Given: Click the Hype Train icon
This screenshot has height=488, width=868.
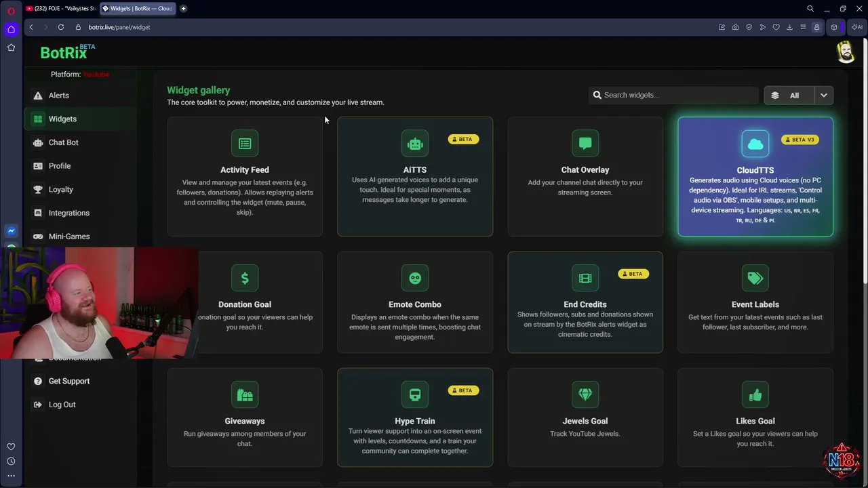Looking at the screenshot, I should pyautogui.click(x=415, y=394).
